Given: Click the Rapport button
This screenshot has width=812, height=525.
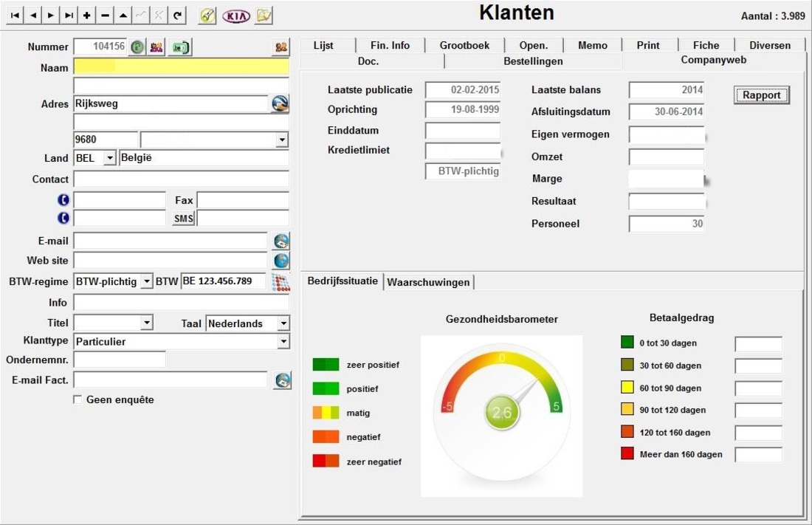Looking at the screenshot, I should point(761,95).
